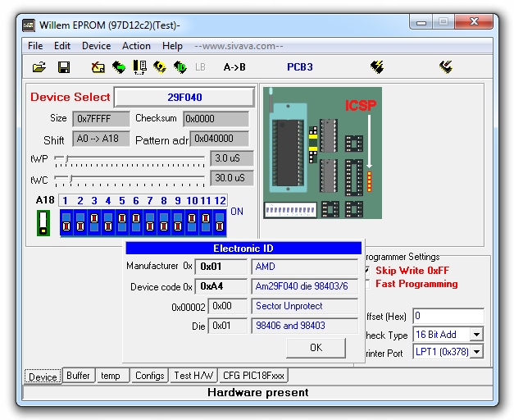This screenshot has height=420, width=514.
Task: Open the Action menu
Action: point(136,46)
